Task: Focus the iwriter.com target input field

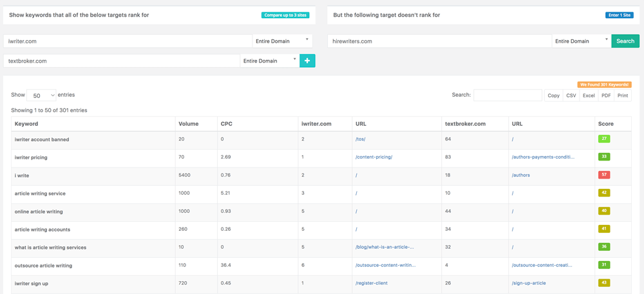Action: pyautogui.click(x=128, y=41)
